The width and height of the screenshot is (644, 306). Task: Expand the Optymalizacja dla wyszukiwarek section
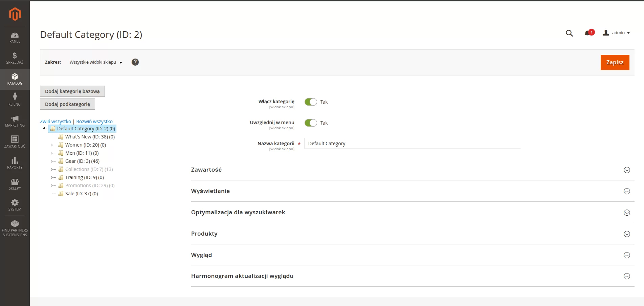click(412, 213)
